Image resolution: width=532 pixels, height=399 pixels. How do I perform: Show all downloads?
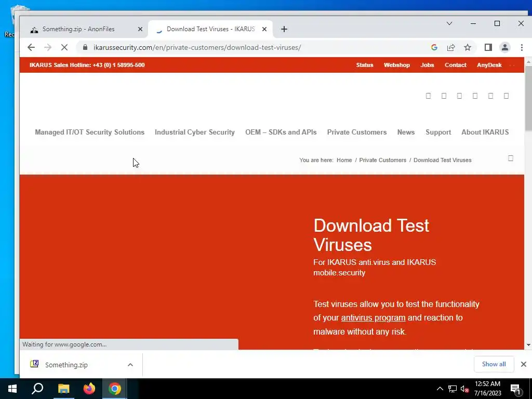pyautogui.click(x=494, y=364)
